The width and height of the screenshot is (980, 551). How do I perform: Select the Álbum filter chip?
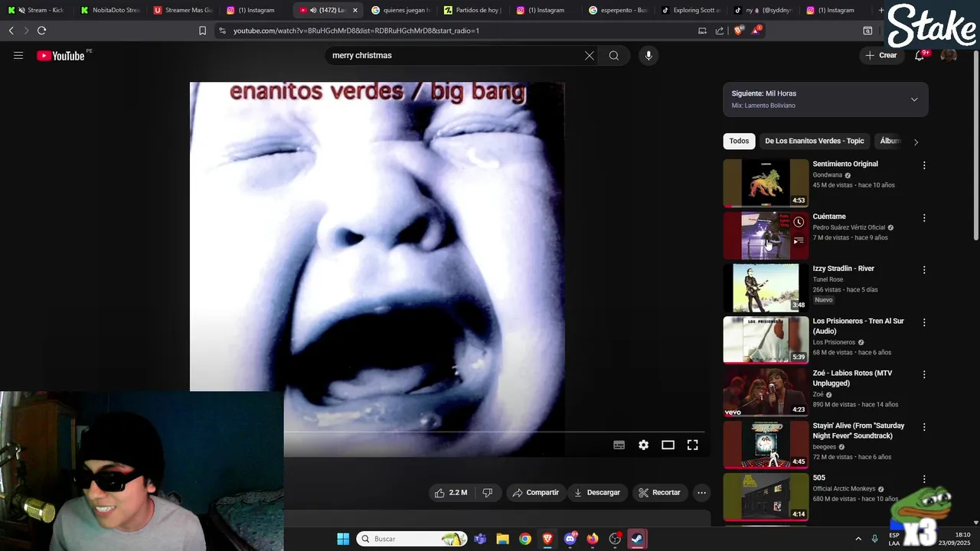890,141
